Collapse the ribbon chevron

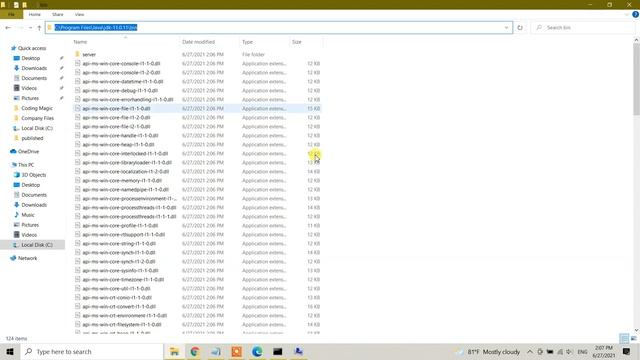pos(627,14)
